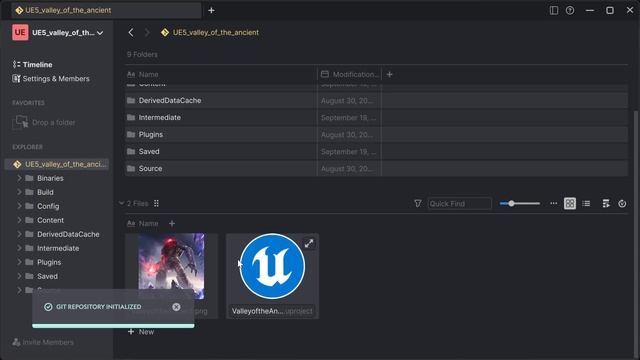The width and height of the screenshot is (640, 360).
Task: Add a column next to files Name
Action: (x=172, y=224)
